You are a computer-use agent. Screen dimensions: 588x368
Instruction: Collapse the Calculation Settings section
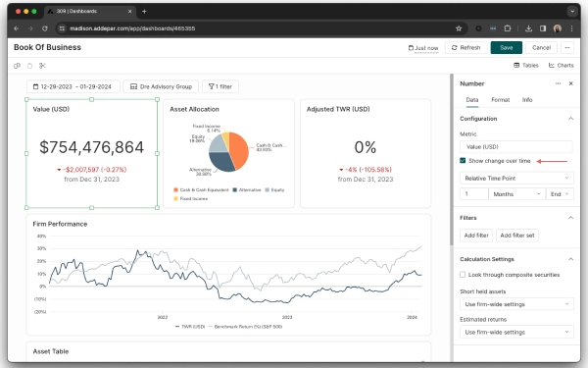tap(570, 259)
